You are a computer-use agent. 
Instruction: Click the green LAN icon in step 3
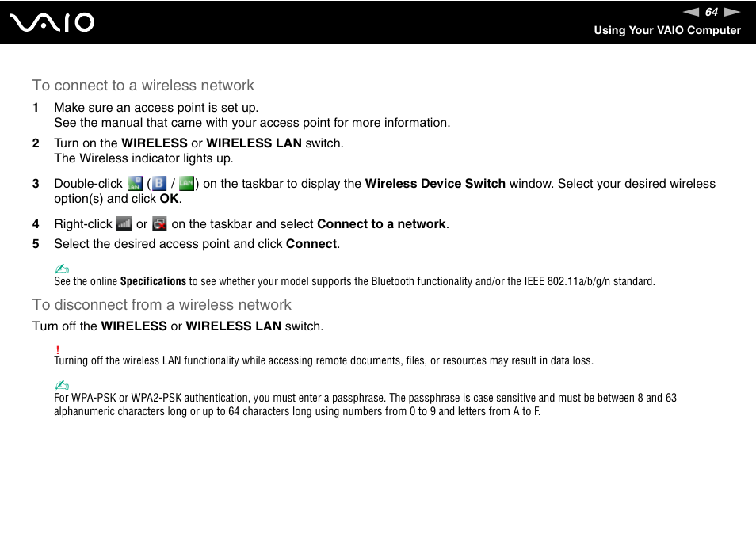[x=186, y=184]
